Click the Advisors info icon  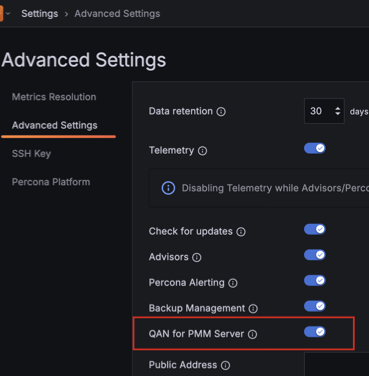coord(197,257)
